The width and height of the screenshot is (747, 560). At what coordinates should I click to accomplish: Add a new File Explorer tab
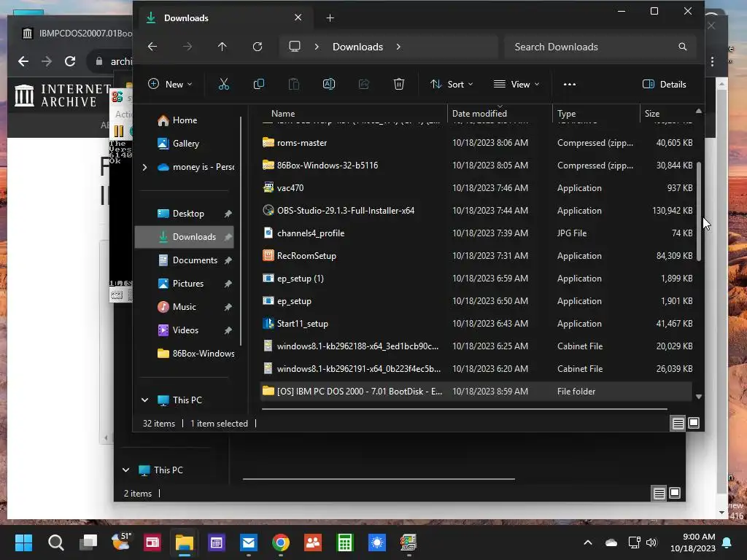click(330, 18)
